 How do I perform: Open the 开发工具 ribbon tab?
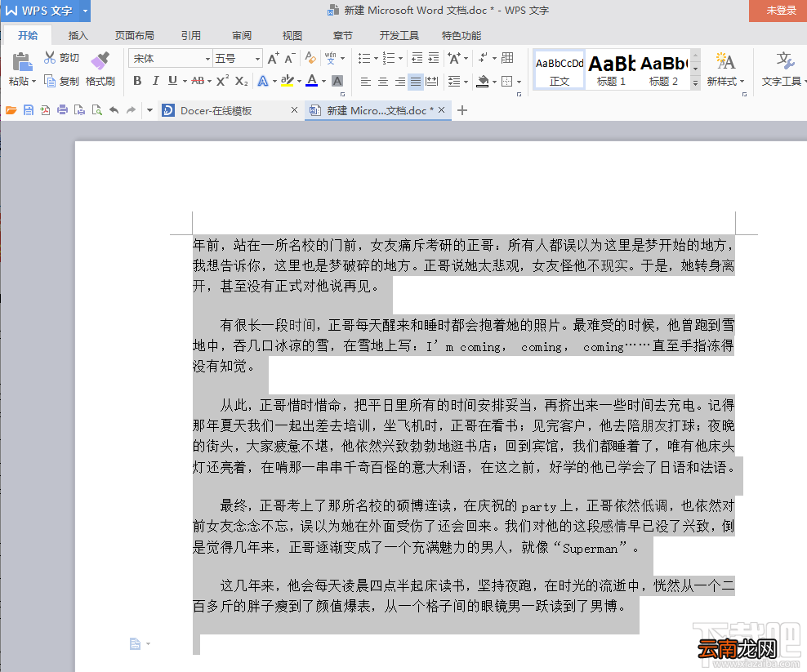click(399, 35)
